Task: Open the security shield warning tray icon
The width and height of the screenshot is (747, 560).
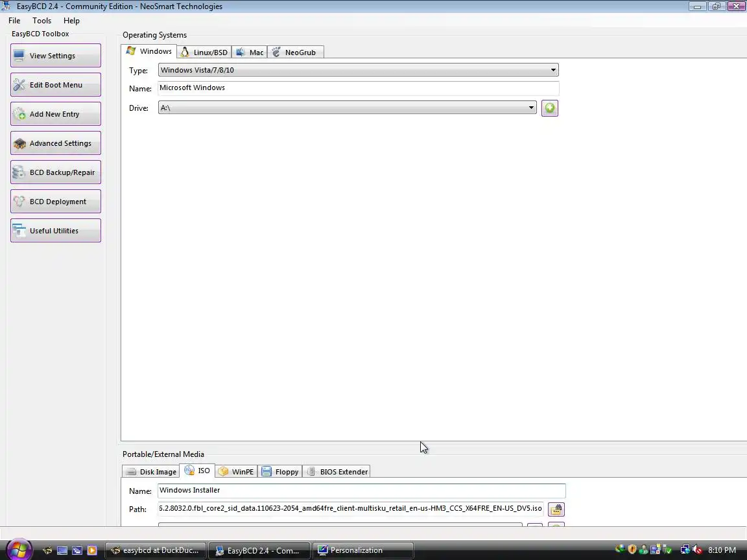Action: click(632, 550)
